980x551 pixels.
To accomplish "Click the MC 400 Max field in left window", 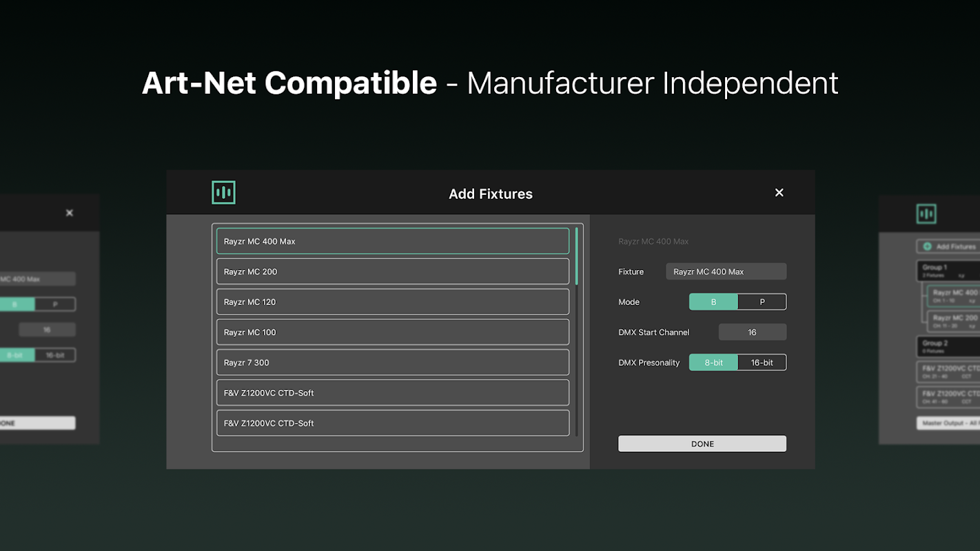I will 38,279.
